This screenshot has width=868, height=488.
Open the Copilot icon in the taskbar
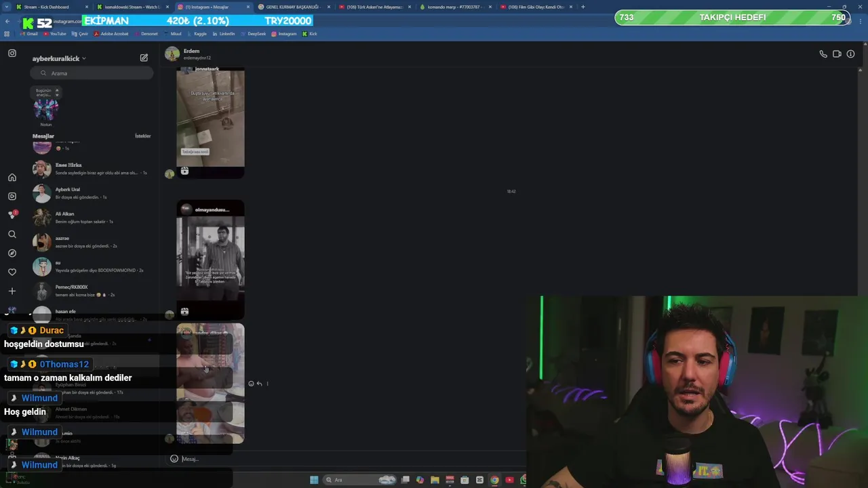[x=420, y=480]
